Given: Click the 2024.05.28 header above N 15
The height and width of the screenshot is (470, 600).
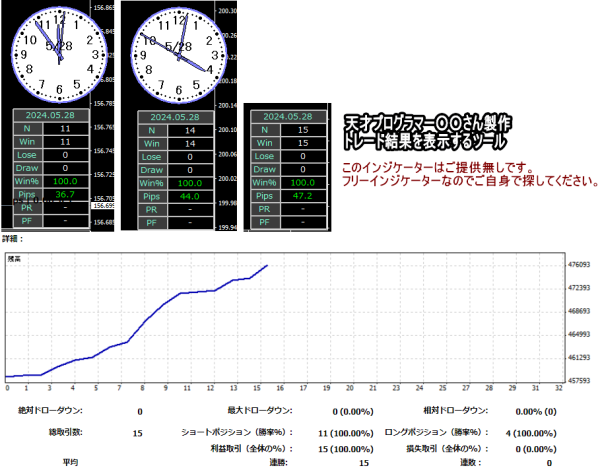Looking at the screenshot, I should (288, 116).
